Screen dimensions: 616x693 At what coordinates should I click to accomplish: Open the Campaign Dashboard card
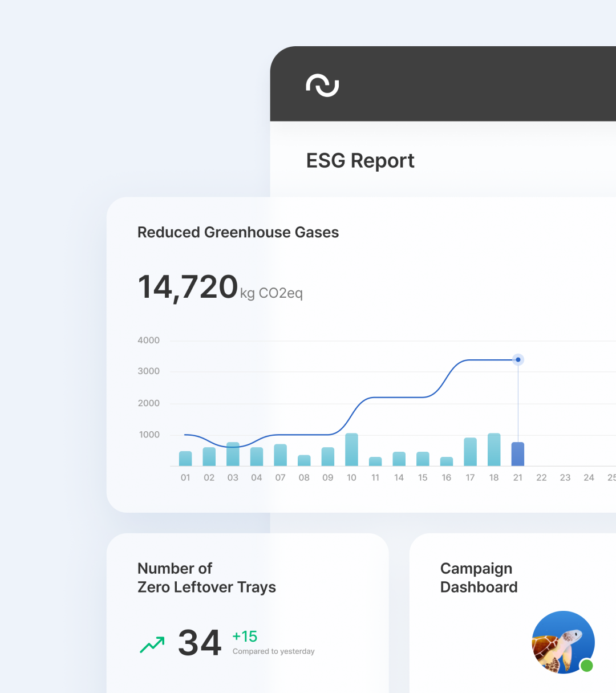479,577
